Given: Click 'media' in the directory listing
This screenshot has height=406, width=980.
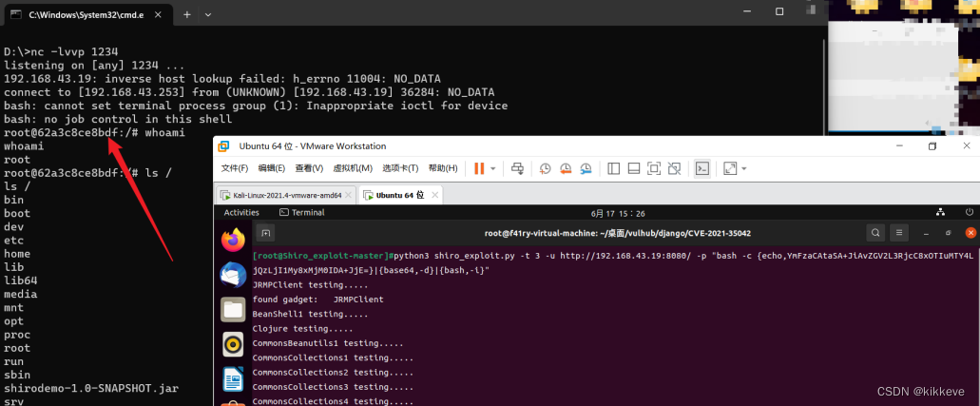Looking at the screenshot, I should pyautogui.click(x=21, y=294).
